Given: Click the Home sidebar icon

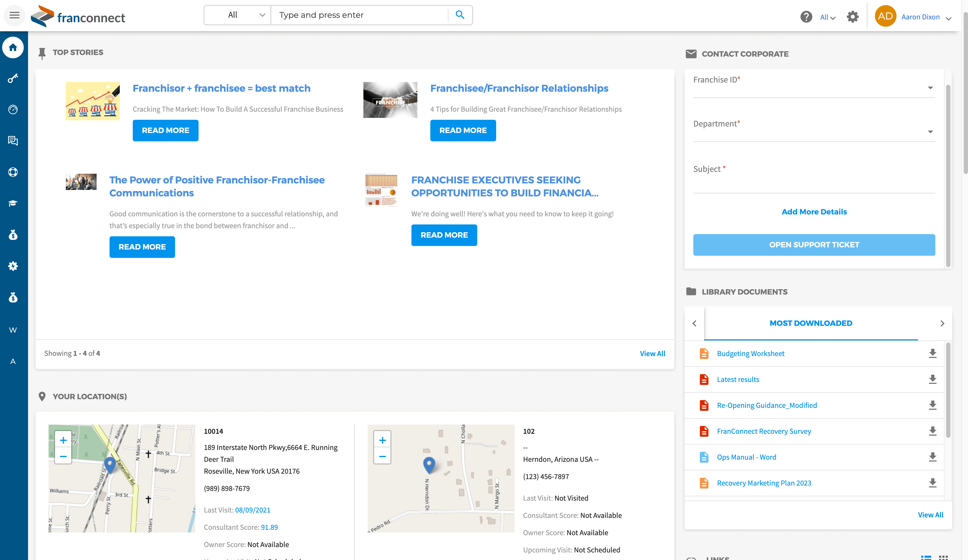Looking at the screenshot, I should [13, 47].
